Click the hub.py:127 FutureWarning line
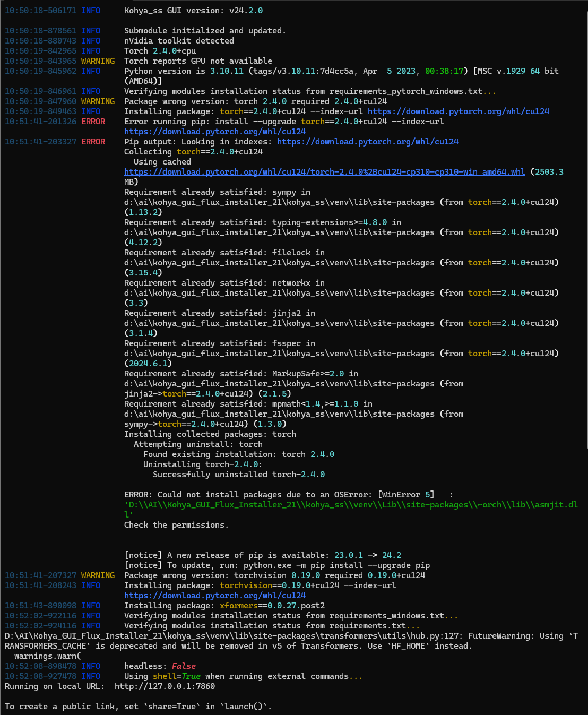The image size is (588, 715). pyautogui.click(x=291, y=641)
